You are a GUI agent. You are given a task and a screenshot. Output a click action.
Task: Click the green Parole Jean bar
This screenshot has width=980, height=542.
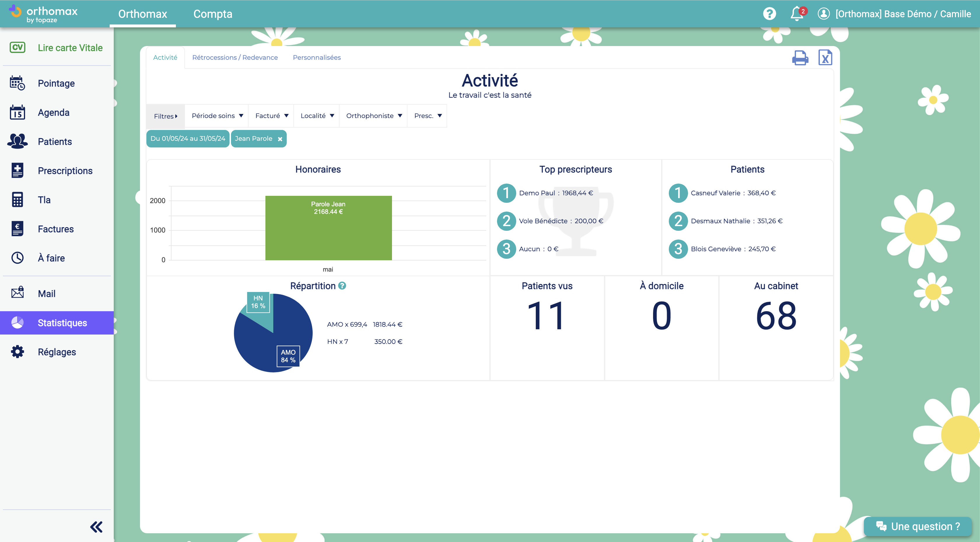[328, 228]
